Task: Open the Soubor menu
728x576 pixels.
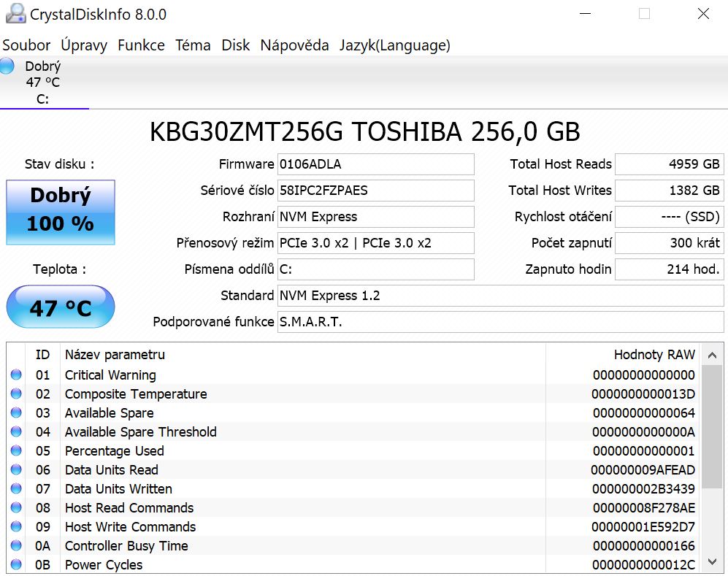Action: coord(27,45)
